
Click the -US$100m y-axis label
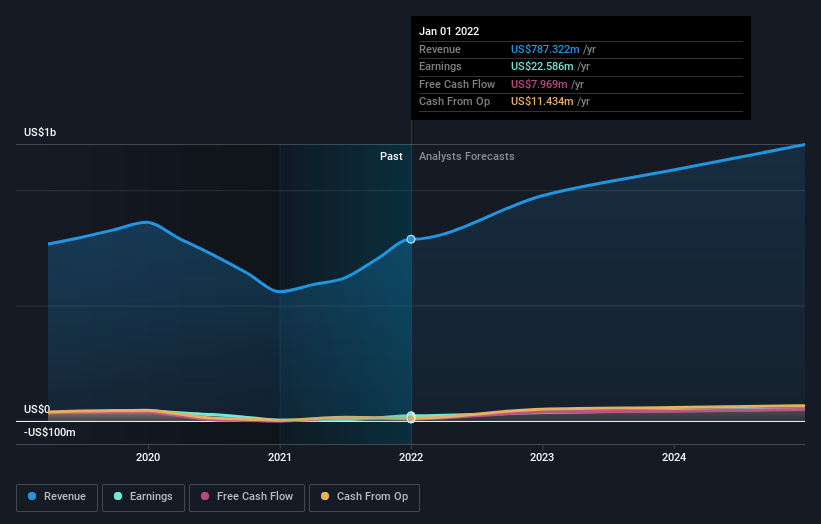50,432
